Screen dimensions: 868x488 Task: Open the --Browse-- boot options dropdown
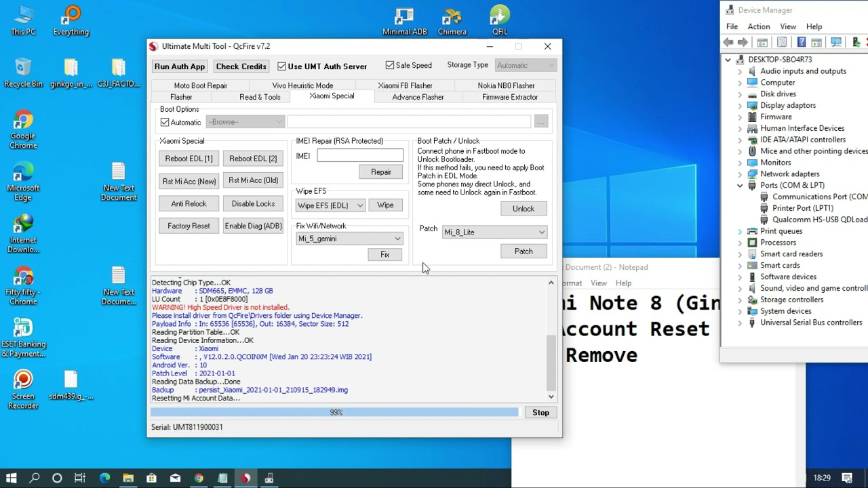(x=245, y=122)
